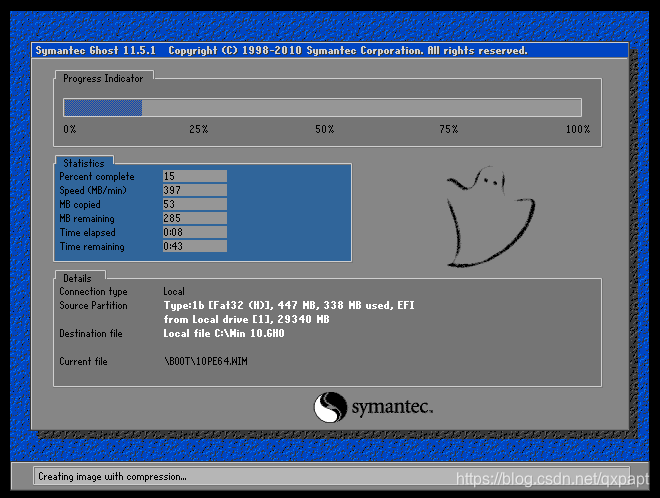Image resolution: width=660 pixels, height=498 pixels.
Task: Select the Details tab label
Action: [x=77, y=278]
